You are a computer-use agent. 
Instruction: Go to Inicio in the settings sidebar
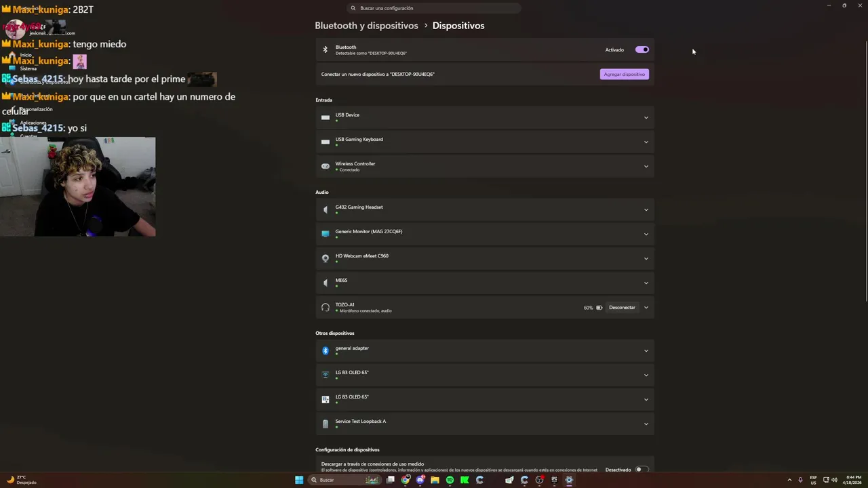26,55
